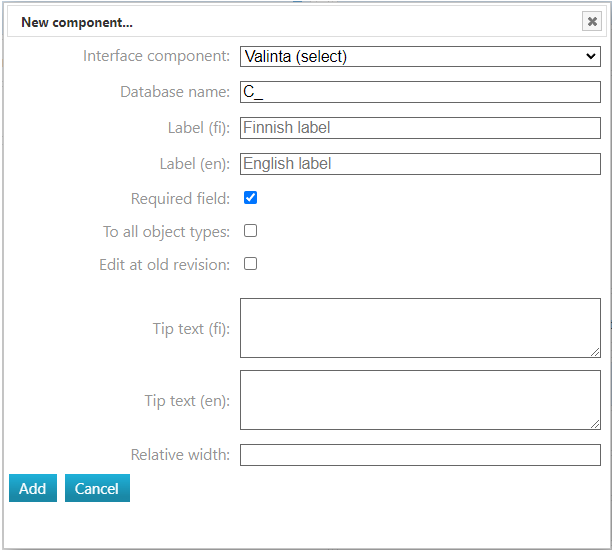Uncheck the Required field checkbox

[251, 198]
